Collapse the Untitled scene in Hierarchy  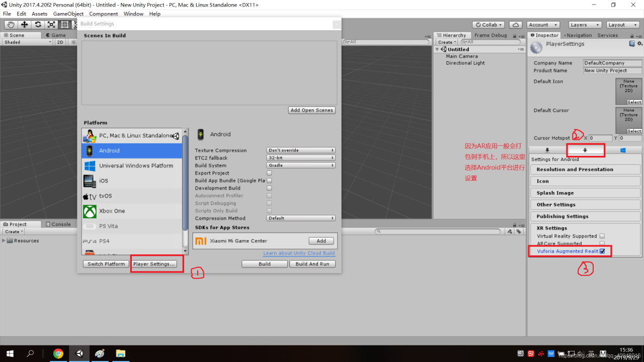click(438, 49)
